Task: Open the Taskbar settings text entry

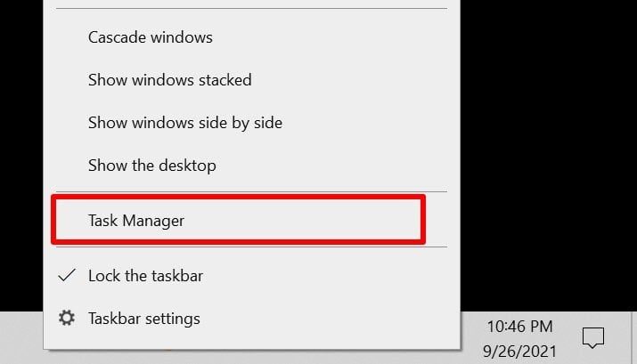Action: pos(143,319)
